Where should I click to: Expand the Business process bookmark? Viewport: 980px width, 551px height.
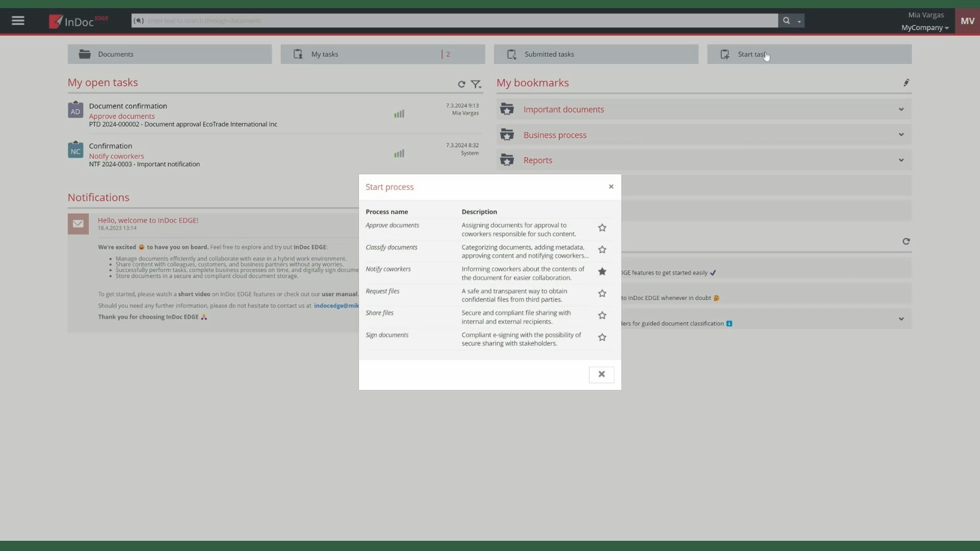click(x=900, y=134)
